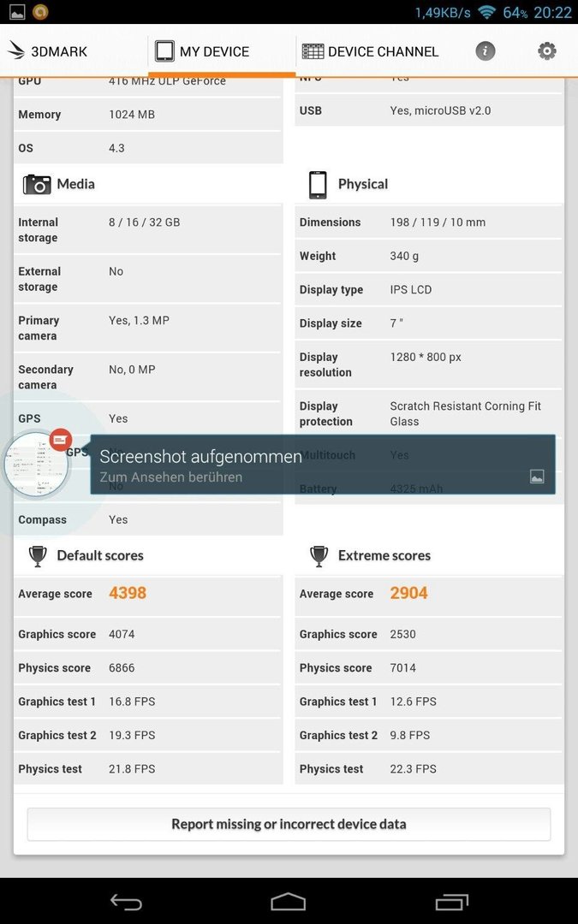Tap the image notification icon in status bar
Viewport: 578px width, 924px height.
(x=16, y=11)
